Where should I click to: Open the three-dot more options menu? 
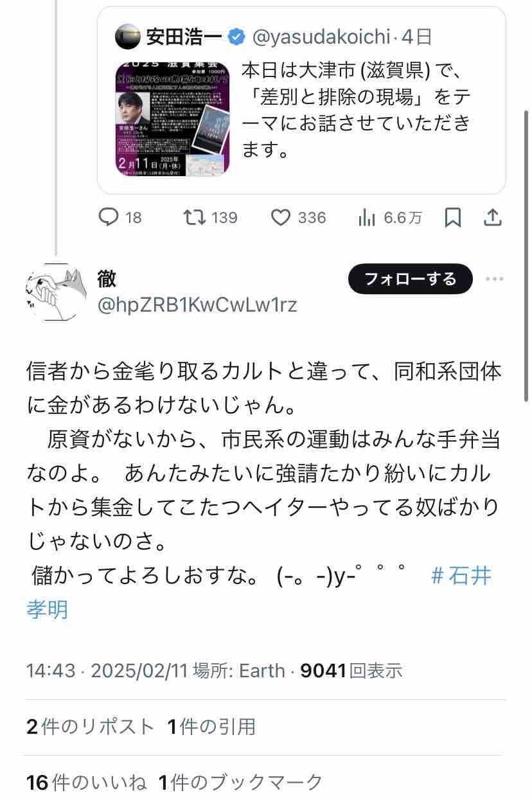(494, 280)
